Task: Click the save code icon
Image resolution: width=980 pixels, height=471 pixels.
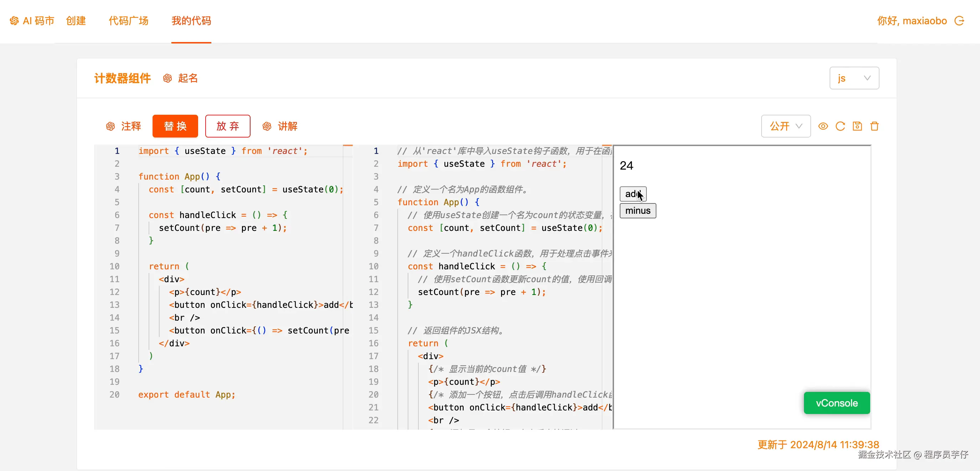Action: [857, 126]
